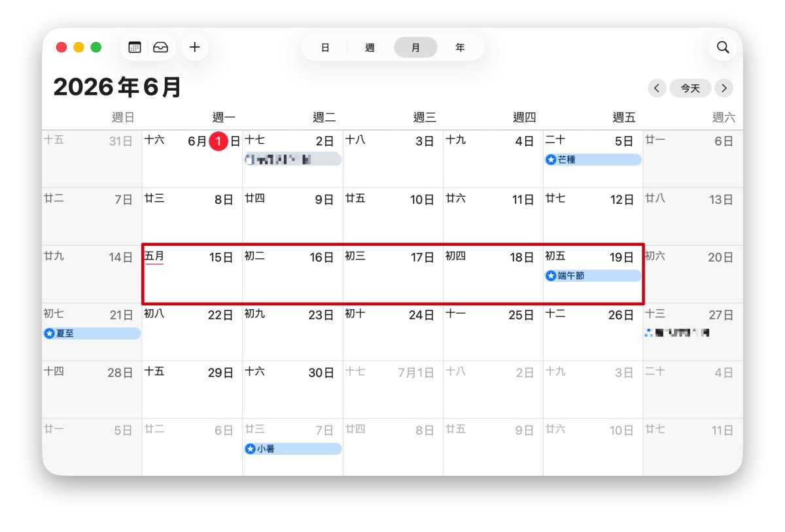Select the 15日 date marked 五月
This screenshot has height=532, width=785.
192,274
